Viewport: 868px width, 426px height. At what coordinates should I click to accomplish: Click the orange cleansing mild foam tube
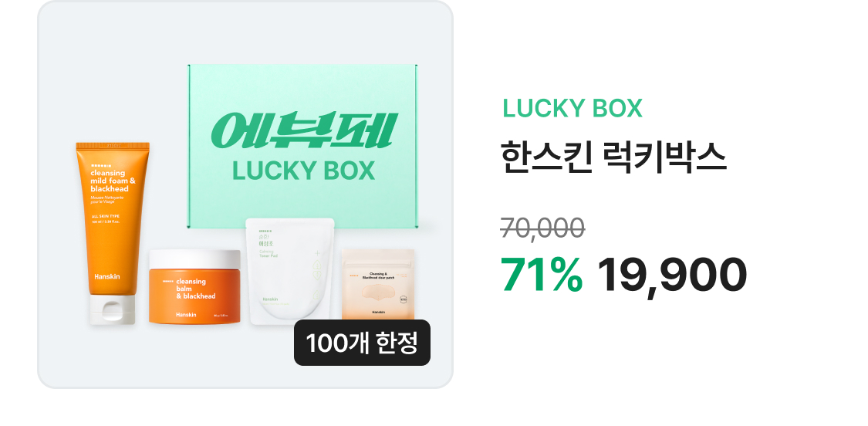point(113,233)
